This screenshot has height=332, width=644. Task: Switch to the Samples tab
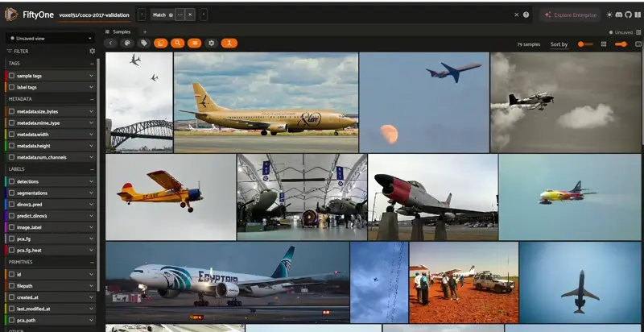[118, 31]
